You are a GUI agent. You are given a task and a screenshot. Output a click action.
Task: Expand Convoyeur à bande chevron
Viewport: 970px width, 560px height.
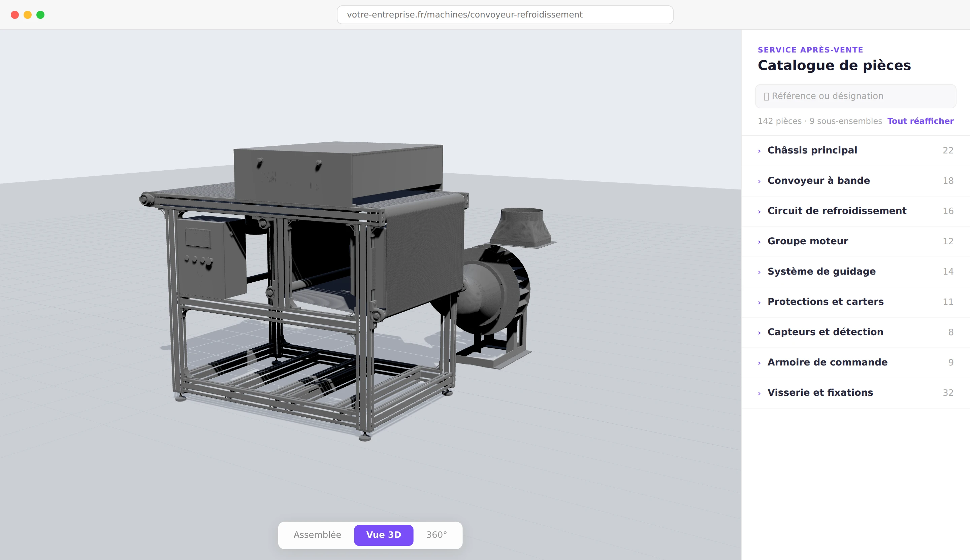pos(759,181)
